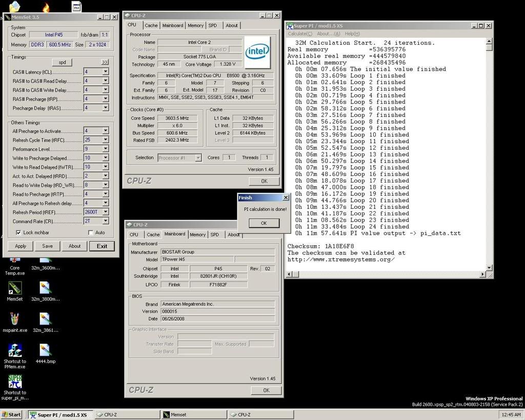Open the Write to Read Delayed (tWTR) dropdown
This screenshot has height=420, width=525.
(106, 167)
